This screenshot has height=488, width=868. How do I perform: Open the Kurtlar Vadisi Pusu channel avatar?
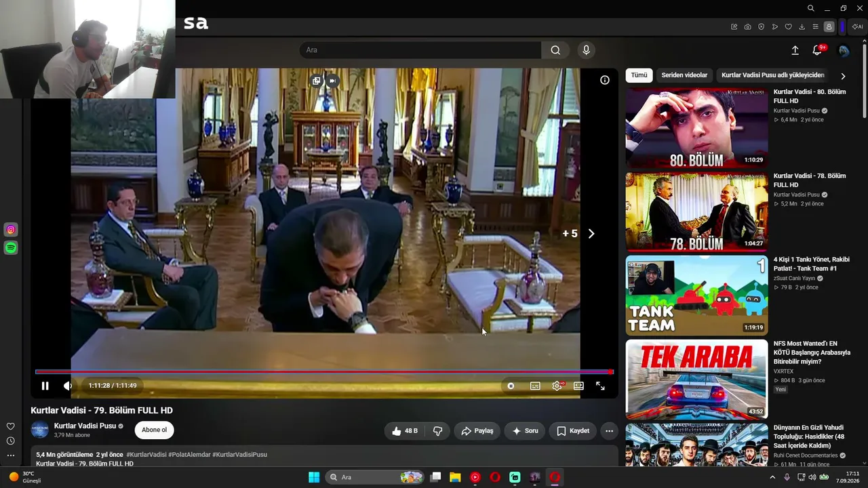[40, 430]
